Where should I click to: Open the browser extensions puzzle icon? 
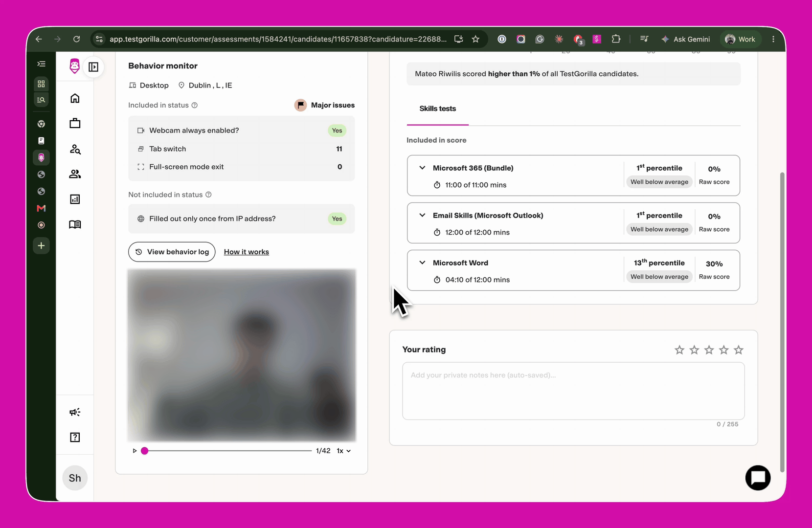tap(616, 39)
